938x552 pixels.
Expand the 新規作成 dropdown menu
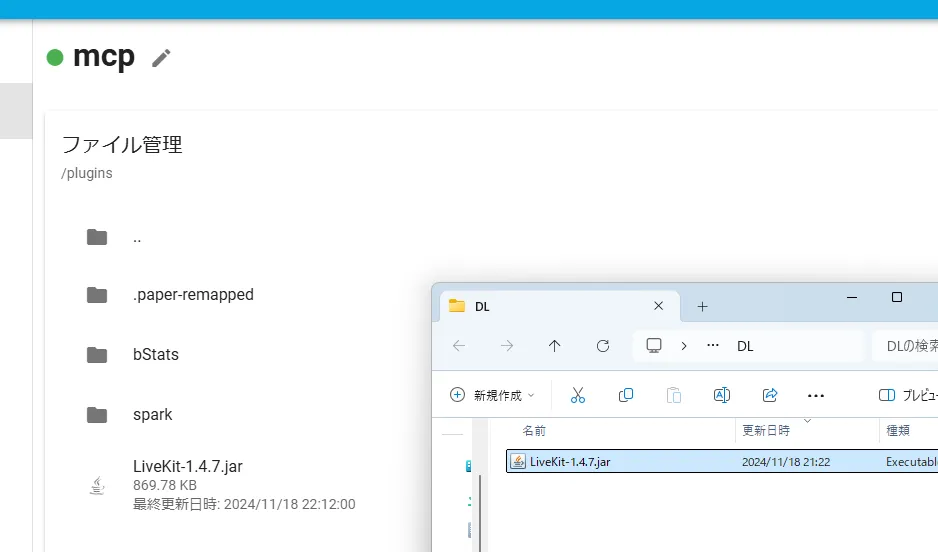coord(493,395)
